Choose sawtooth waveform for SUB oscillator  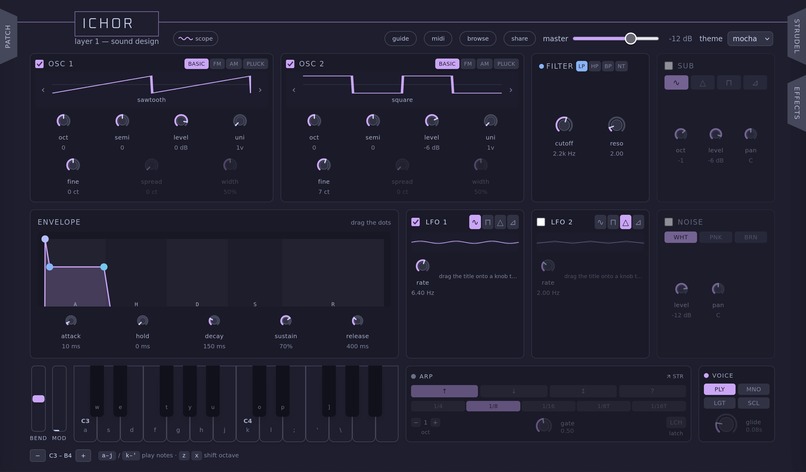pyautogui.click(x=755, y=82)
